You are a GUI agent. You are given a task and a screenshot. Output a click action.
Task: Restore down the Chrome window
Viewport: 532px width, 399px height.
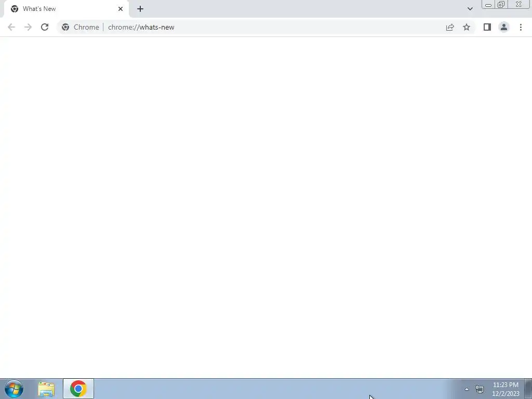[x=501, y=4]
